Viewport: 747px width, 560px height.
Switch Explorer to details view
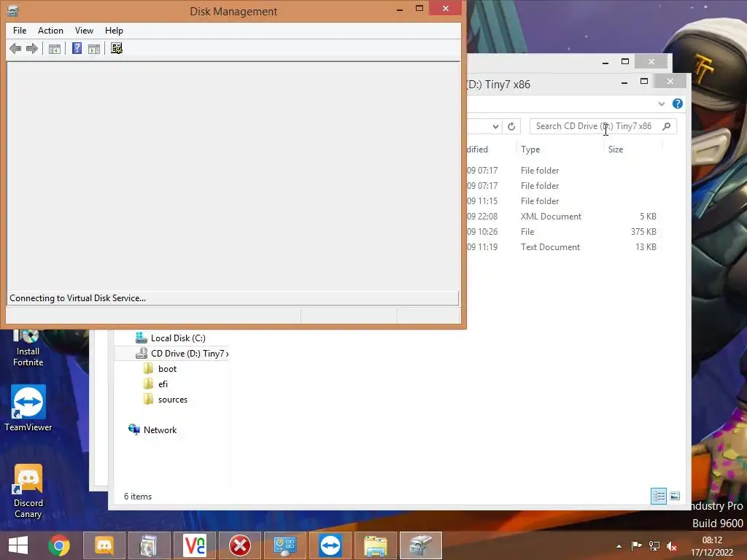[659, 496]
